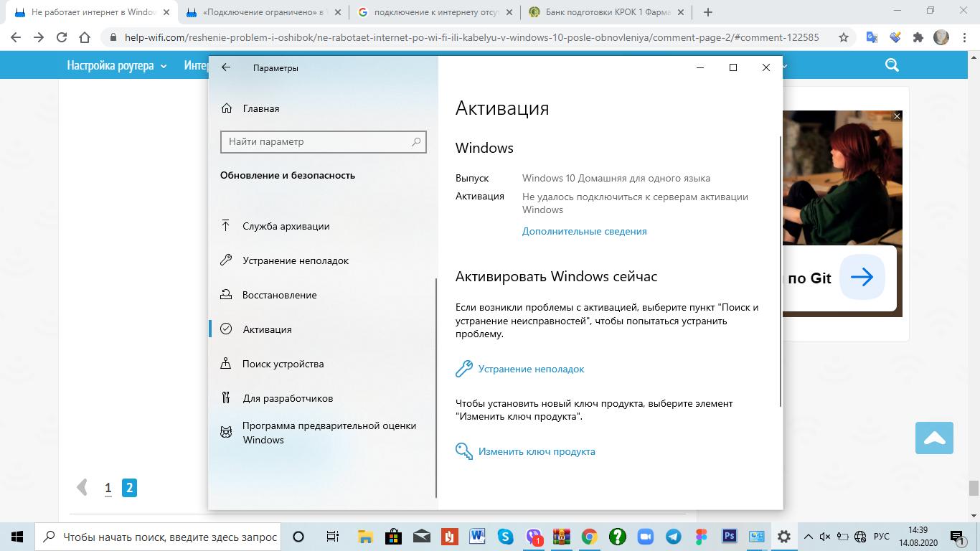The height and width of the screenshot is (551, 980).
Task: Launch Устранение неполадок activation troubleshooter
Action: pos(520,369)
